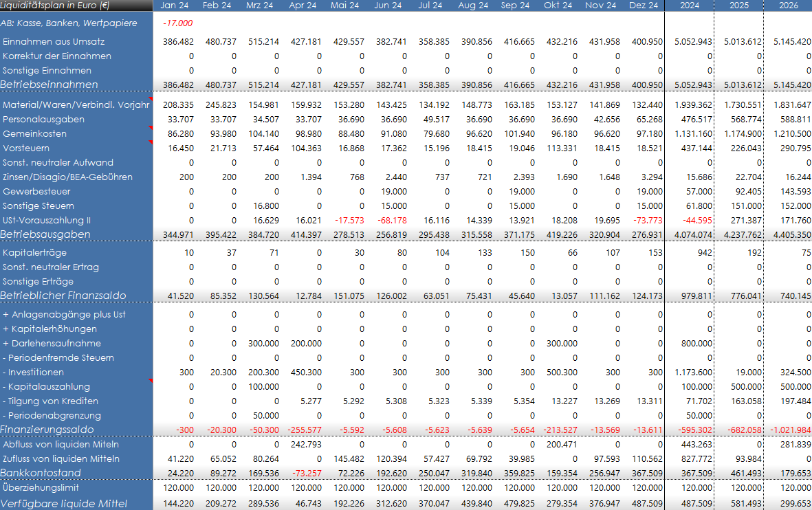Select the red -73.257 Bankkontostand cell
The height and width of the screenshot is (510, 812).
303,473
